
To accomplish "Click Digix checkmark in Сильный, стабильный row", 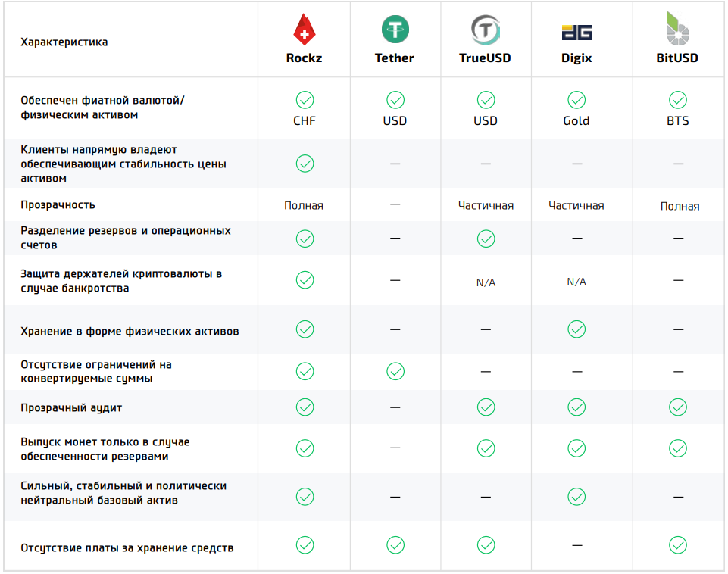I will [576, 497].
